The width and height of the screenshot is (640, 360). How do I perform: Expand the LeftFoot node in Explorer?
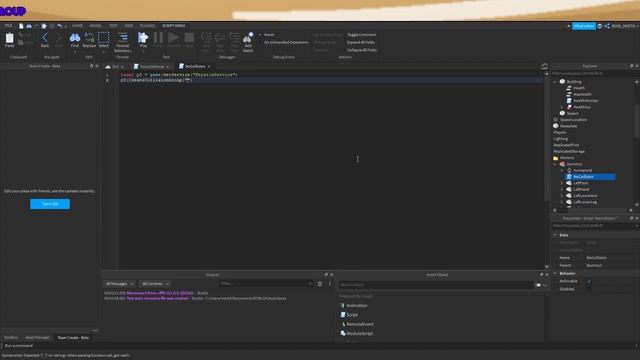[562, 183]
